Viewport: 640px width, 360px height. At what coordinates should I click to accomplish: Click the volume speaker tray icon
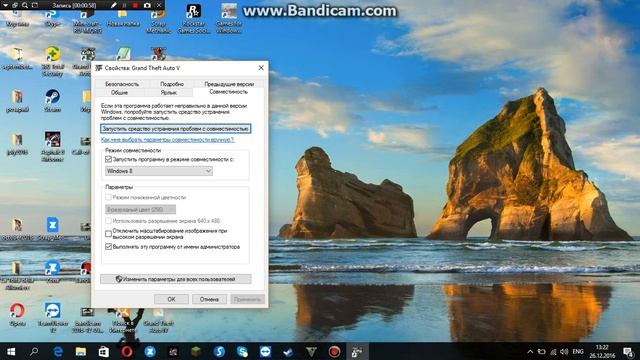tap(564, 351)
